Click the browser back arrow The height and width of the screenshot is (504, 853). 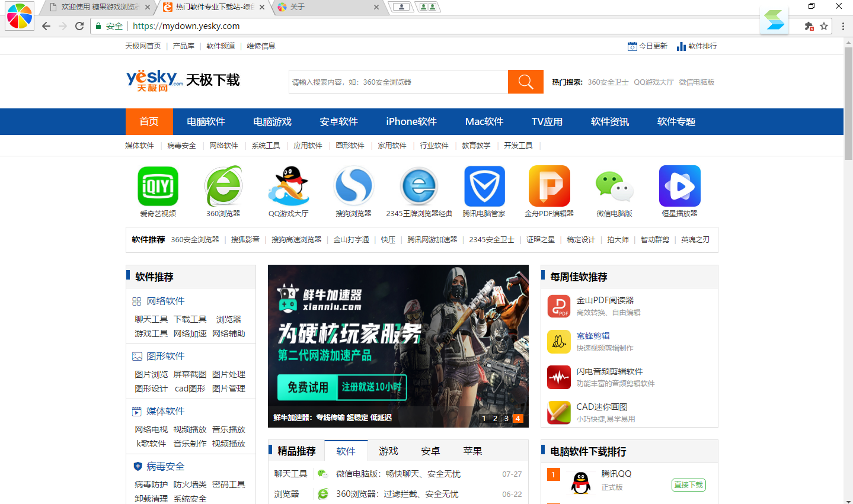46,26
